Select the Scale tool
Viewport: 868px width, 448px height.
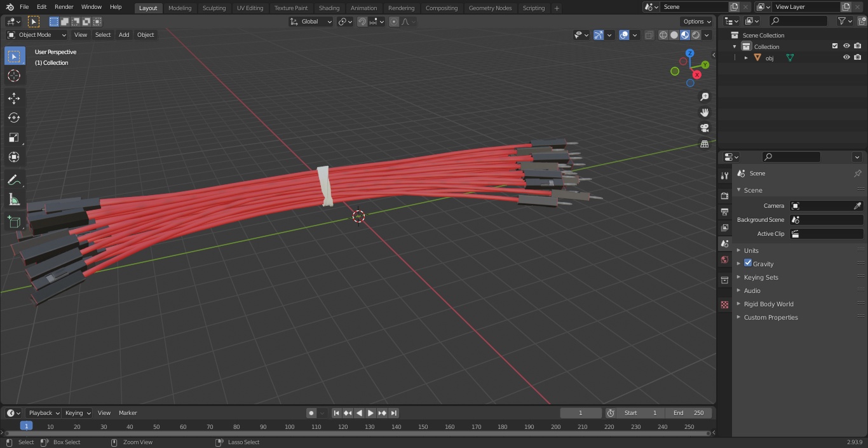point(14,137)
